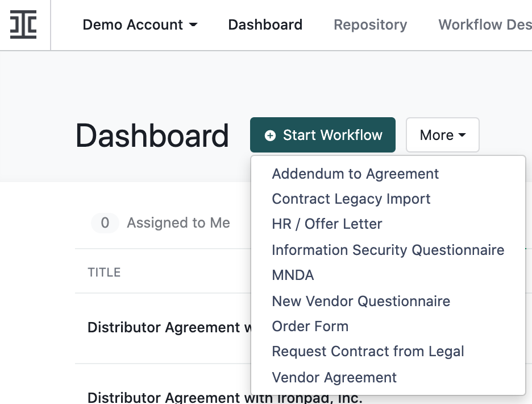Choose Contract Legacy Import option
Screen dimensions: 532x404
click(x=351, y=199)
